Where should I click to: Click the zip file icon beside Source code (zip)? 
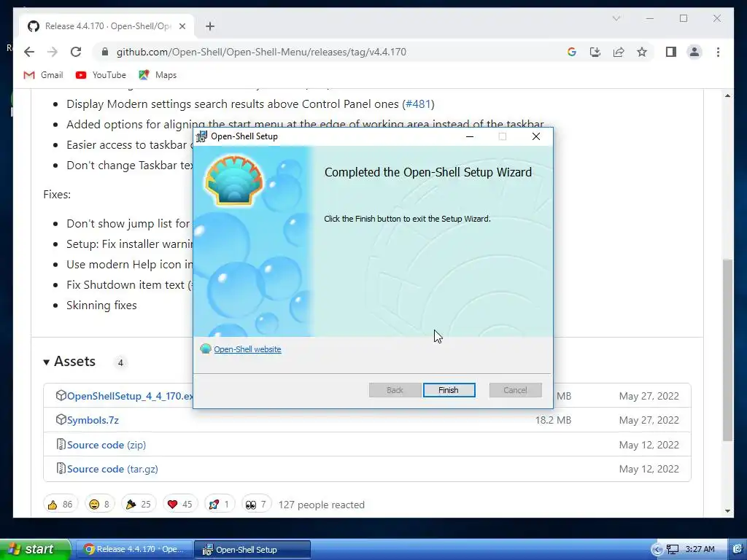(61, 444)
